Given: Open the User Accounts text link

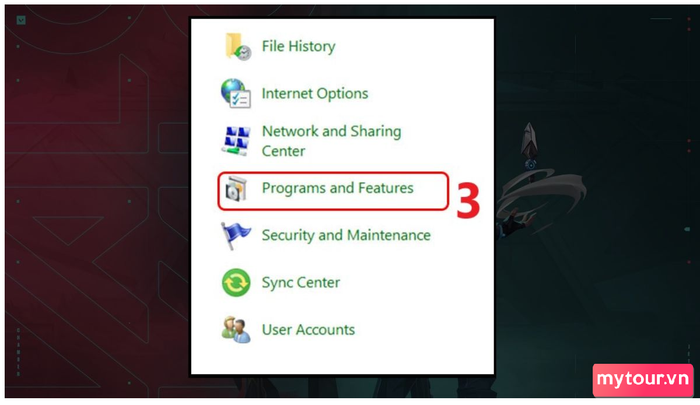Looking at the screenshot, I should click(x=308, y=330).
